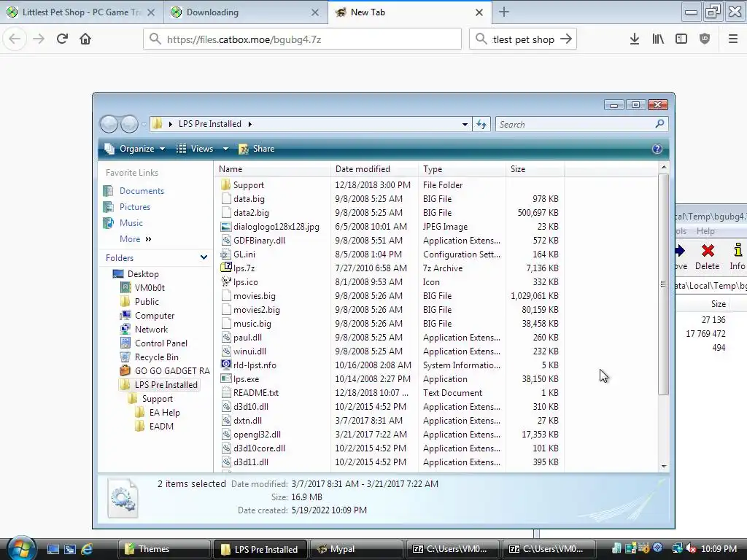747x560 pixels.
Task: Switch to Mypal taskbar button
Action: point(356,549)
